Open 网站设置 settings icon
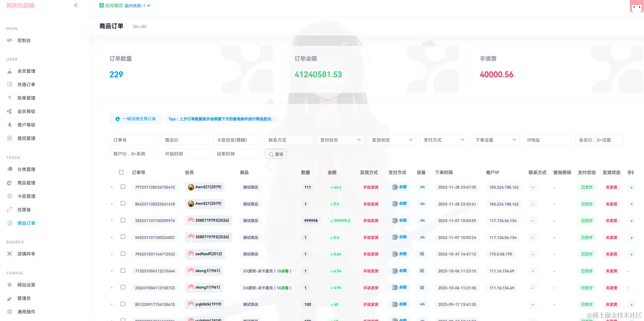This screenshot has height=321, width=644. tap(9, 285)
